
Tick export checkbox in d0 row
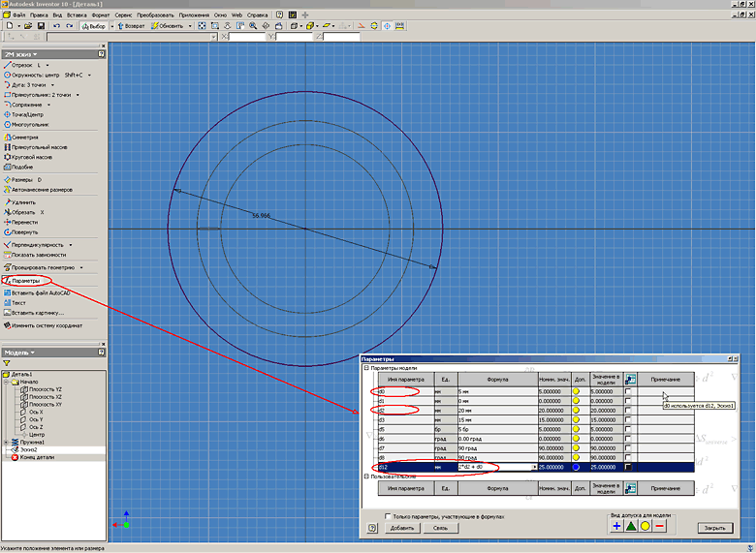(x=628, y=391)
